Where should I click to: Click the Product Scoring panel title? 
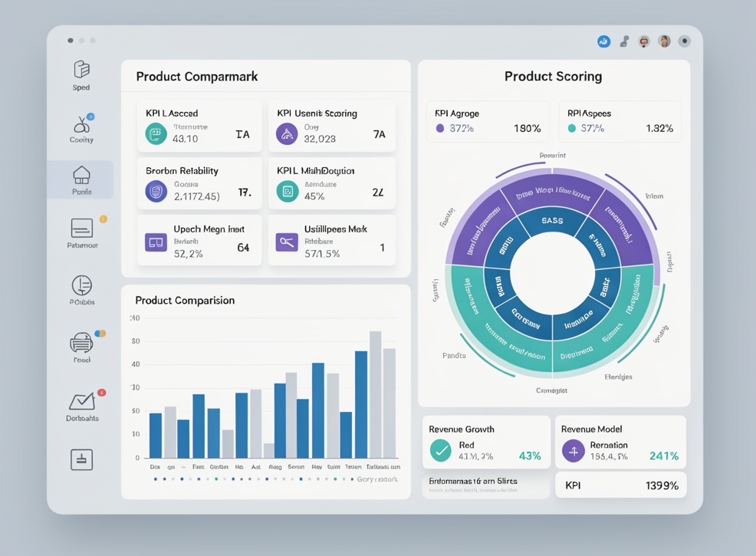pyautogui.click(x=553, y=77)
